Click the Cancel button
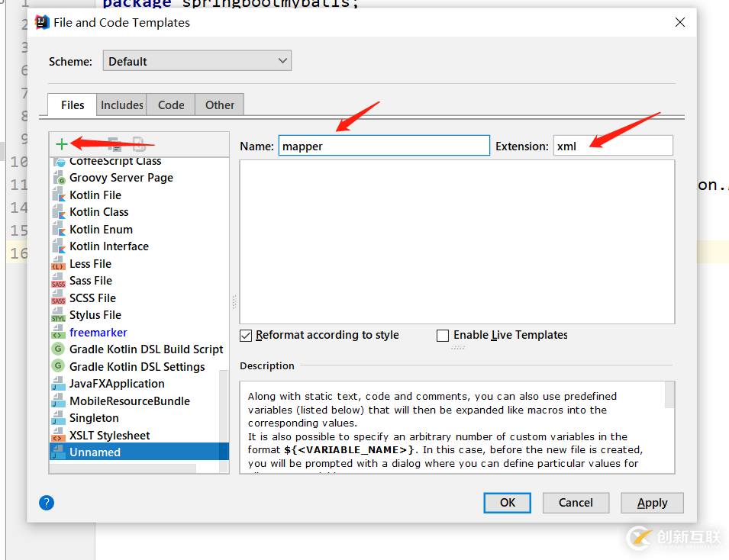729x560 pixels. point(576,503)
